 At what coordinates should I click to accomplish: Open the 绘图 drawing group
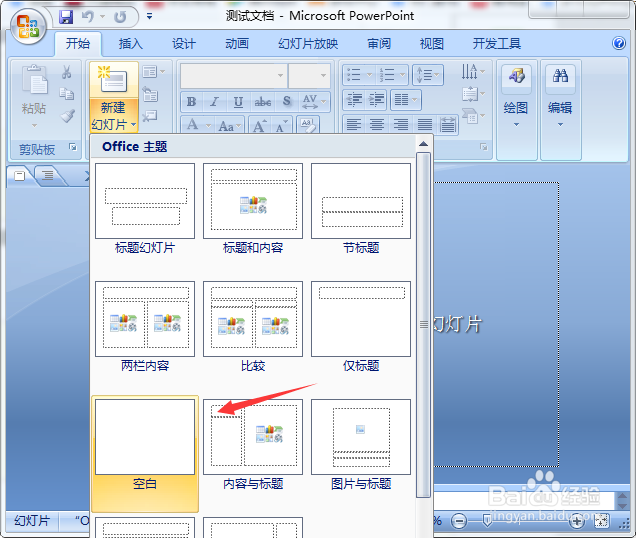point(516,97)
